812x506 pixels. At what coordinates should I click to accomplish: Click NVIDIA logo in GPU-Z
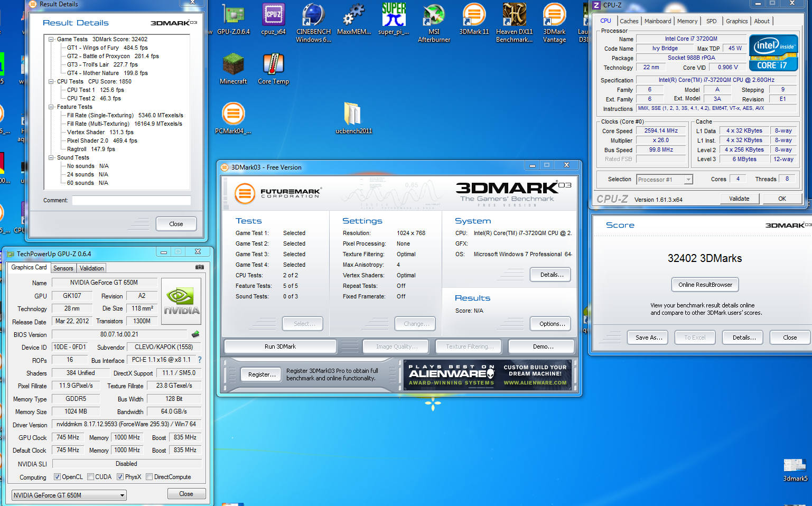182,301
